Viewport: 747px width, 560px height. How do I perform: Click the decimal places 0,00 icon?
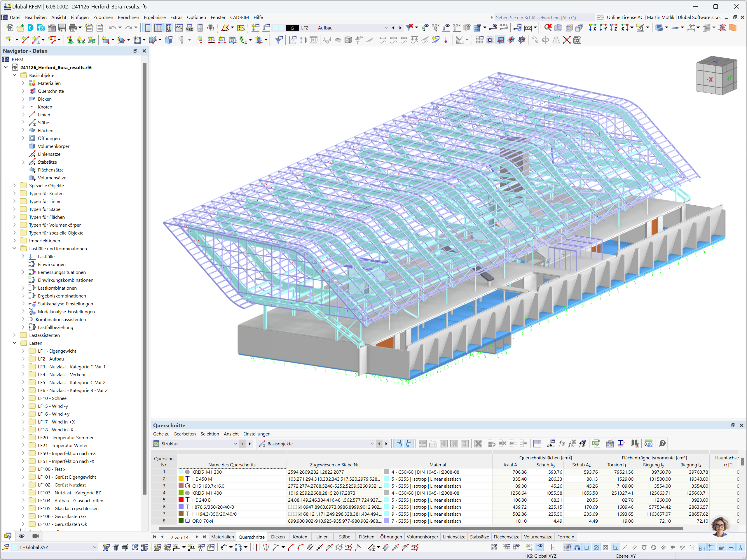click(648, 444)
